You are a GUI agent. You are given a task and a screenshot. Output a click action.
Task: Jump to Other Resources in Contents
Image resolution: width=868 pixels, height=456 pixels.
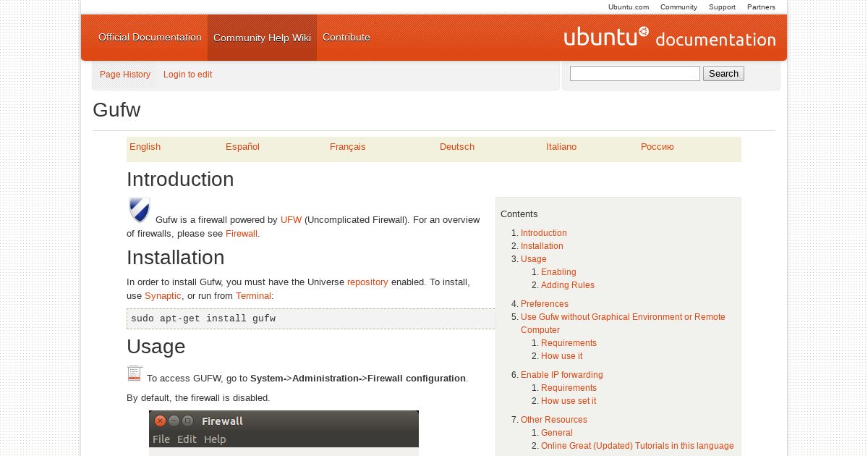point(554,420)
